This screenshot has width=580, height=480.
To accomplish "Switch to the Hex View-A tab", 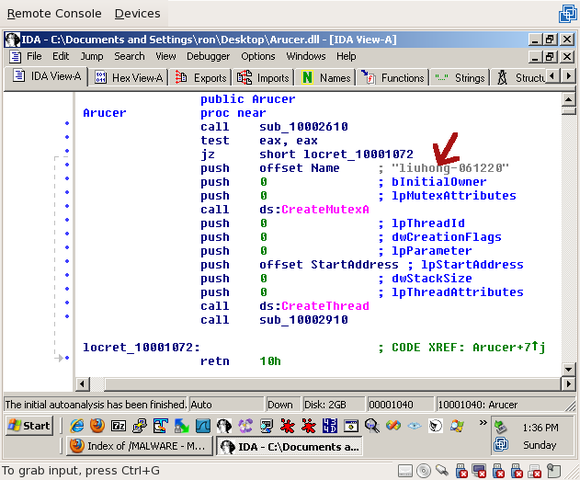I will [128, 78].
